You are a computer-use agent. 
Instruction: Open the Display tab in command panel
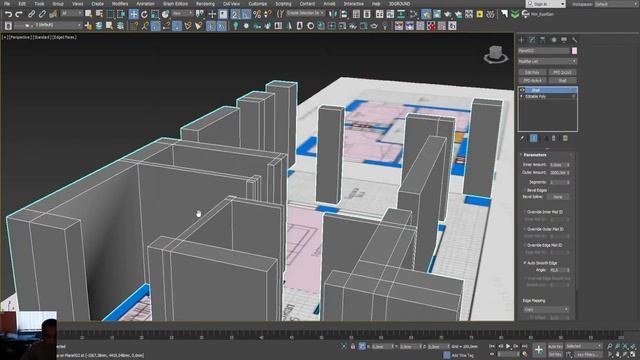click(564, 40)
